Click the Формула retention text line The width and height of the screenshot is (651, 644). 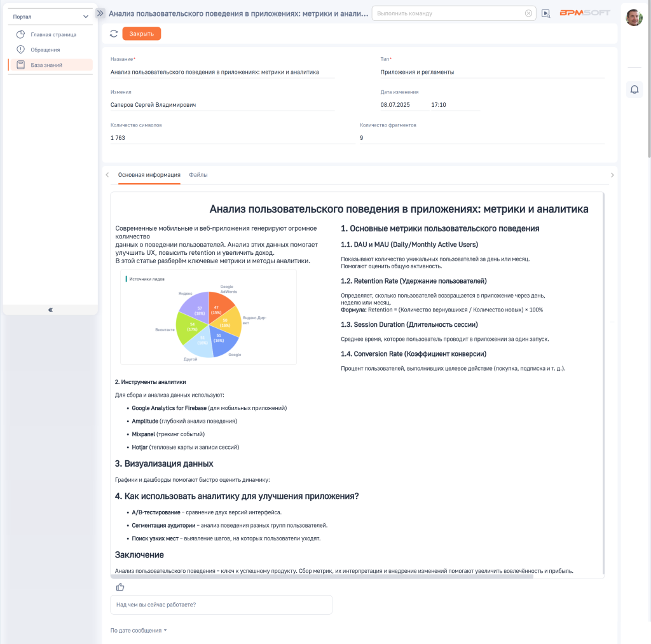tap(442, 310)
